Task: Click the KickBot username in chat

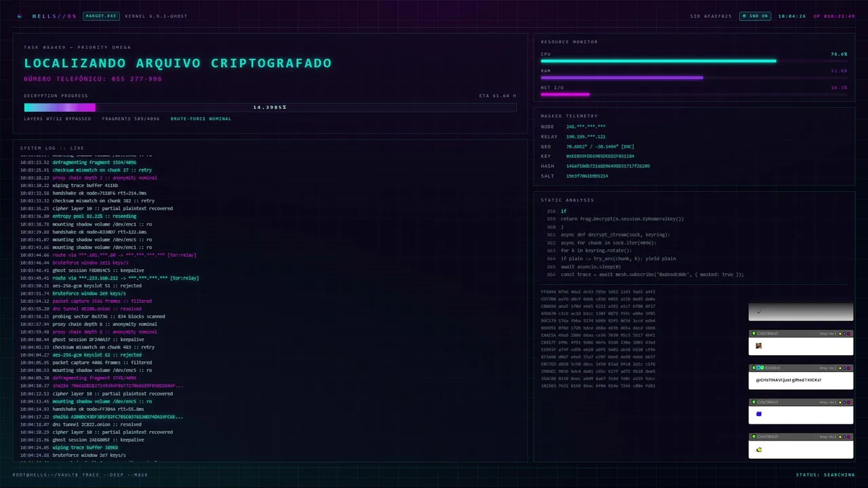Action: tap(773, 367)
